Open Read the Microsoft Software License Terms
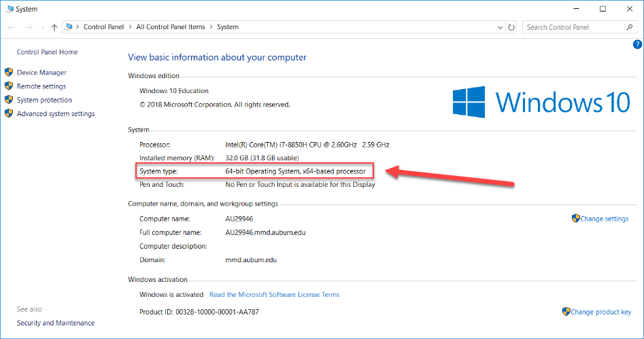The image size is (644, 339). 274,295
